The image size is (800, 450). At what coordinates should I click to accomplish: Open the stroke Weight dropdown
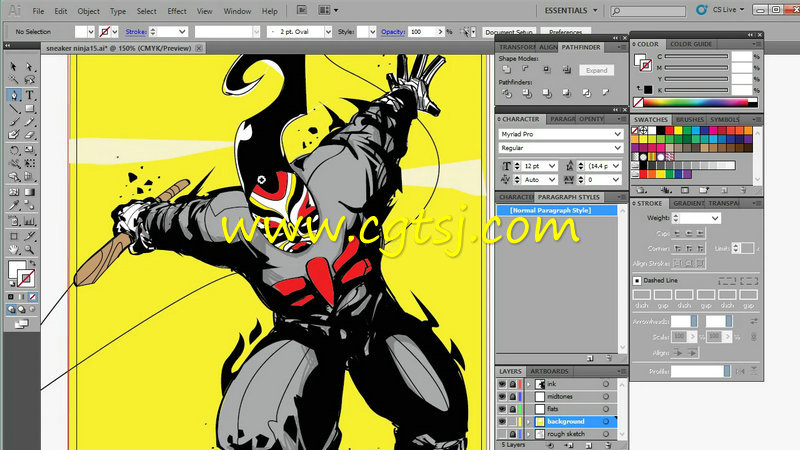(715, 218)
